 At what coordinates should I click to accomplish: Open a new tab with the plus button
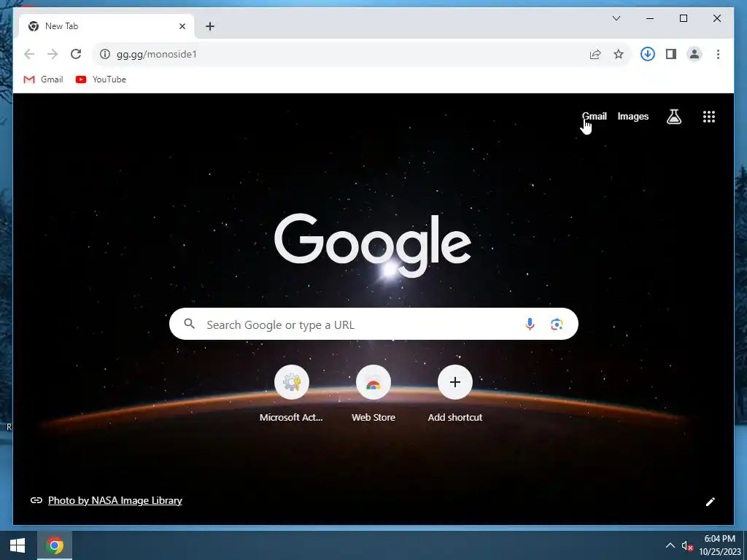pos(210,26)
